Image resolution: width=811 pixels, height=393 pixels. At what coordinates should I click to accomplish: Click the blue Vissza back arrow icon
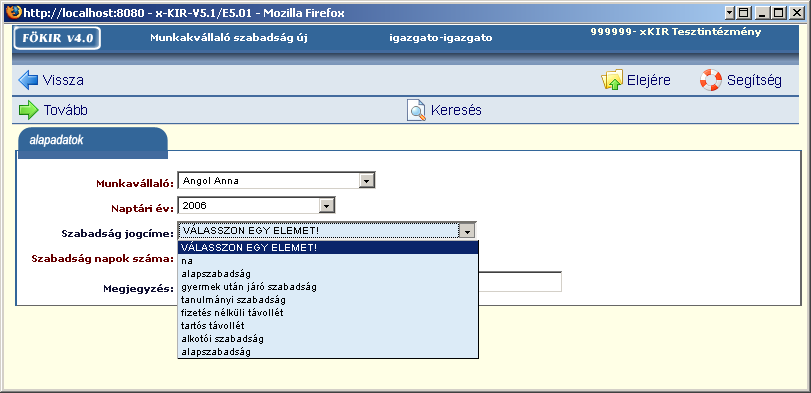[x=28, y=81]
